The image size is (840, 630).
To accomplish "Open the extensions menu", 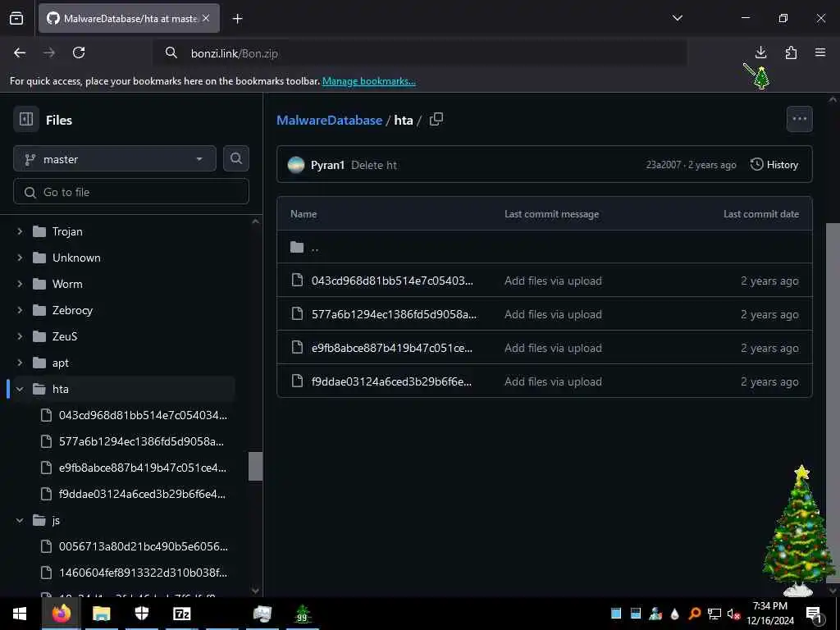I will pyautogui.click(x=791, y=52).
